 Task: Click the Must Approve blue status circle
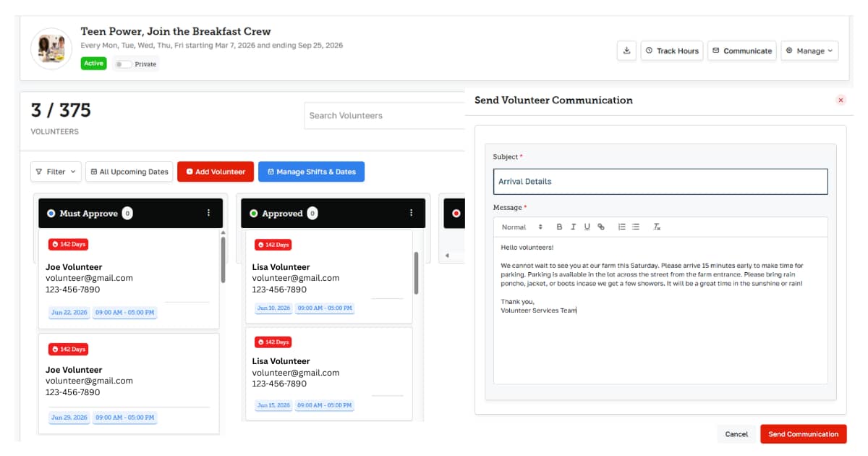coord(51,214)
